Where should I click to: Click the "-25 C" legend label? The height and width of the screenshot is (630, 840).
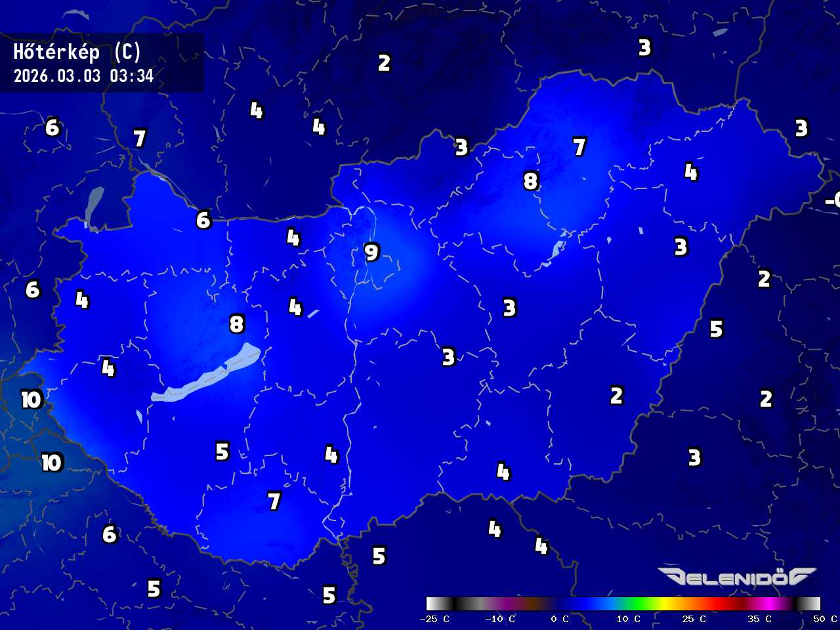pyautogui.click(x=434, y=619)
